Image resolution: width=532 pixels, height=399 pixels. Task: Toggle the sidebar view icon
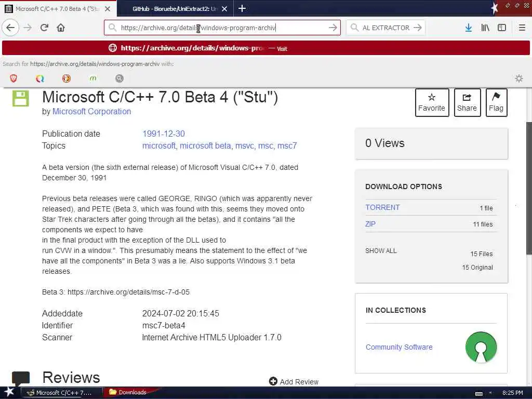(x=502, y=28)
